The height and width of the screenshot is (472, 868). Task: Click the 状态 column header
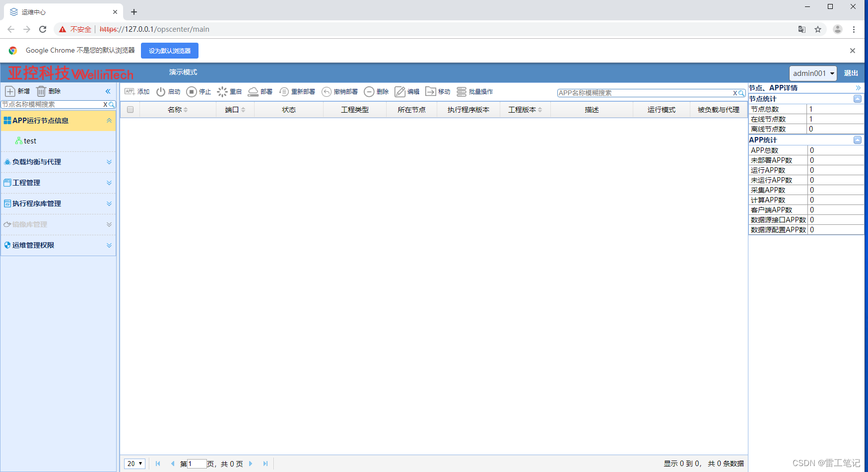289,110
